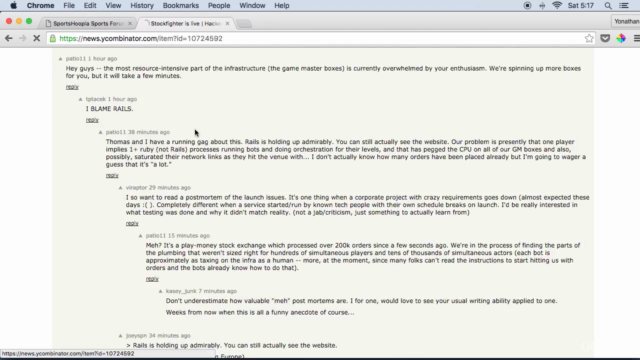Click the Yonathan profile button
This screenshot has height=360, width=640.
pos(626,21)
